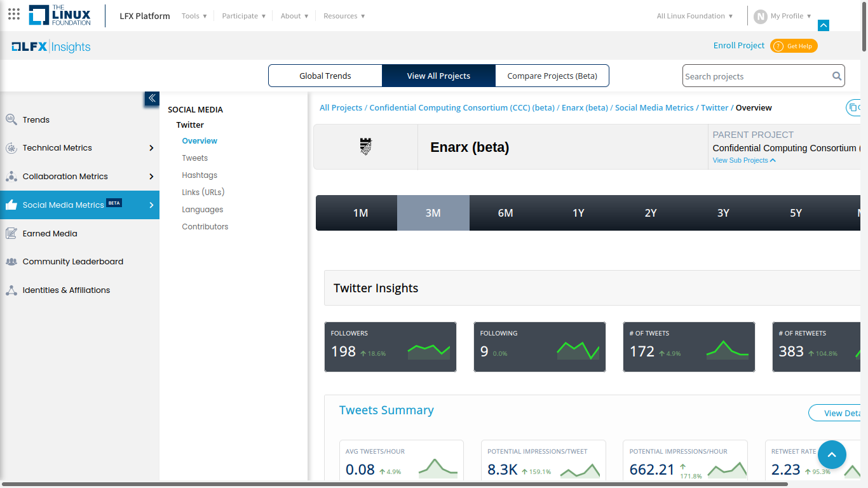The image size is (868, 488).
Task: Click the Retweet Rate card
Action: click(x=813, y=460)
